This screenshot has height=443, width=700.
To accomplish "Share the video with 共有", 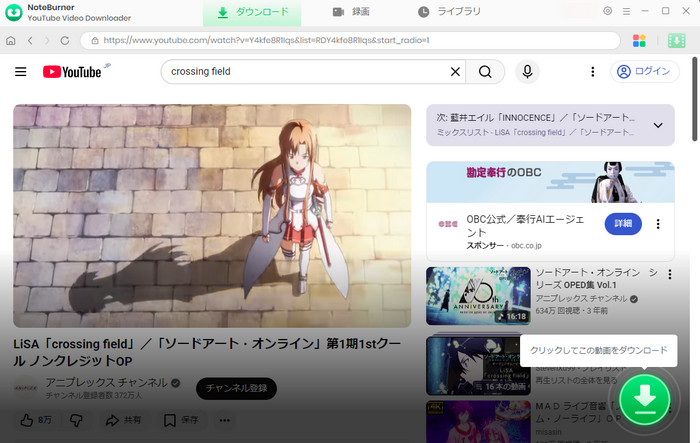I will tap(123, 420).
